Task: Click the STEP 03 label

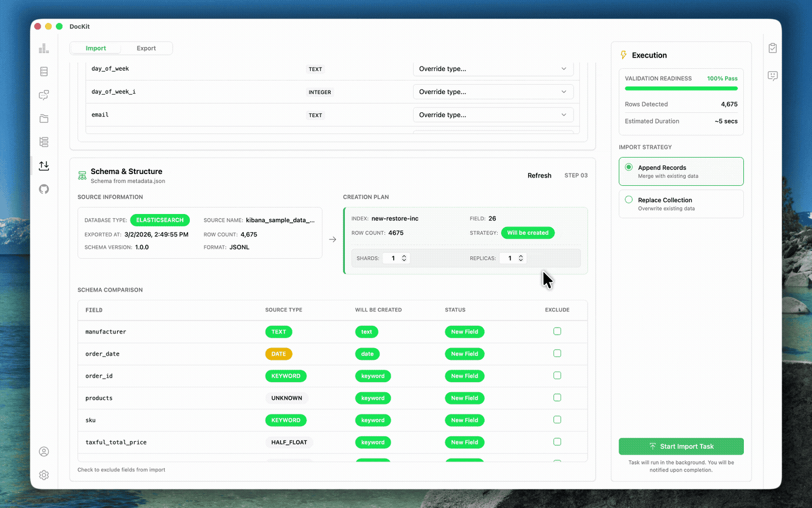Action: tap(576, 175)
